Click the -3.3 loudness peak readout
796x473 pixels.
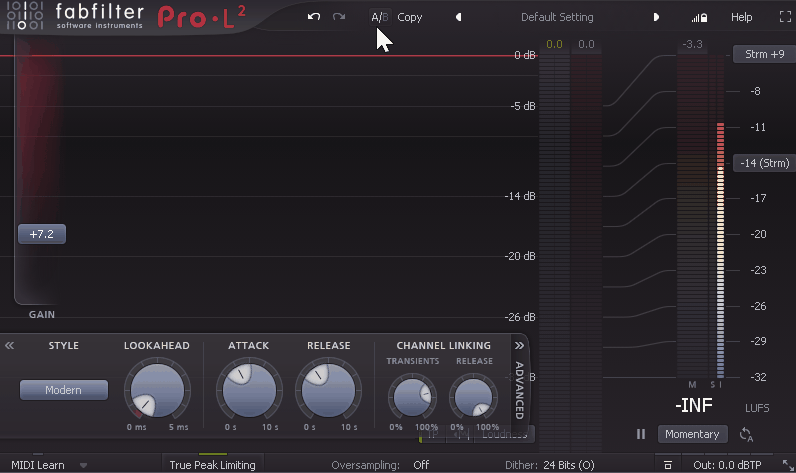tap(692, 44)
